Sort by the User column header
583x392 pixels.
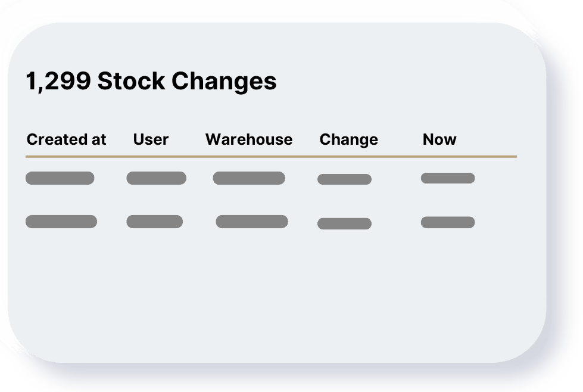coord(151,139)
